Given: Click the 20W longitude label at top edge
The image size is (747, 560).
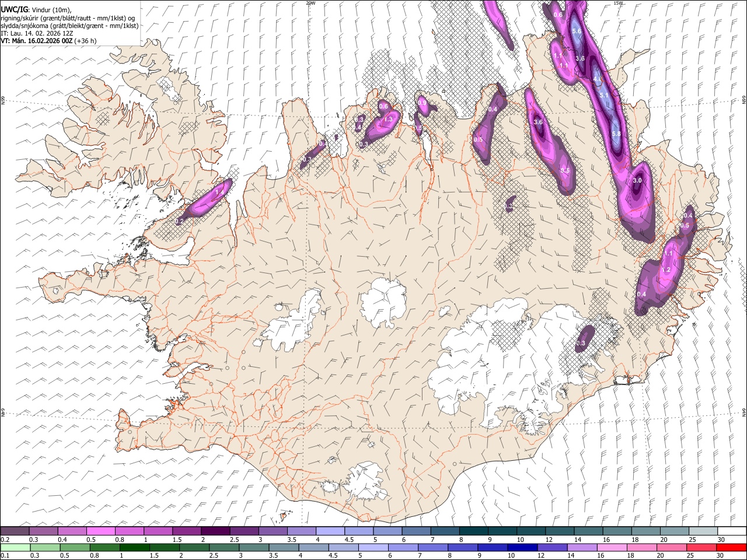Looking at the screenshot, I should pyautogui.click(x=310, y=3).
